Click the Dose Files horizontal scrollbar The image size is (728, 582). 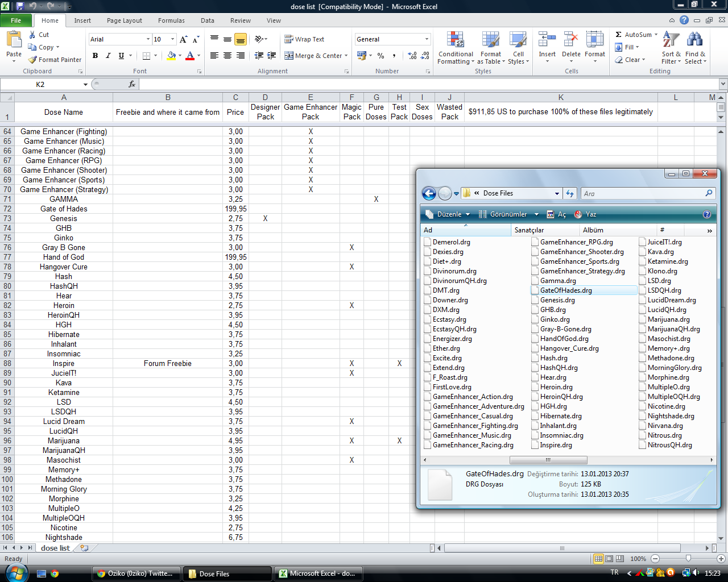pos(548,460)
